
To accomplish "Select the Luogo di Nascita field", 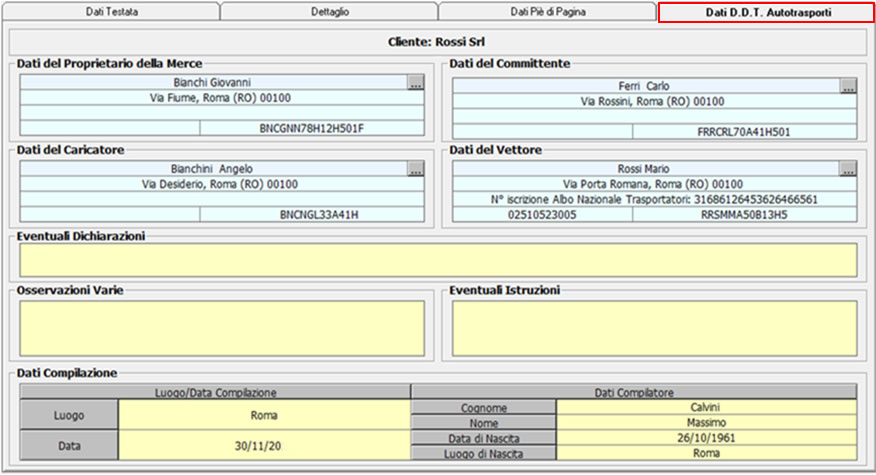I will click(706, 452).
